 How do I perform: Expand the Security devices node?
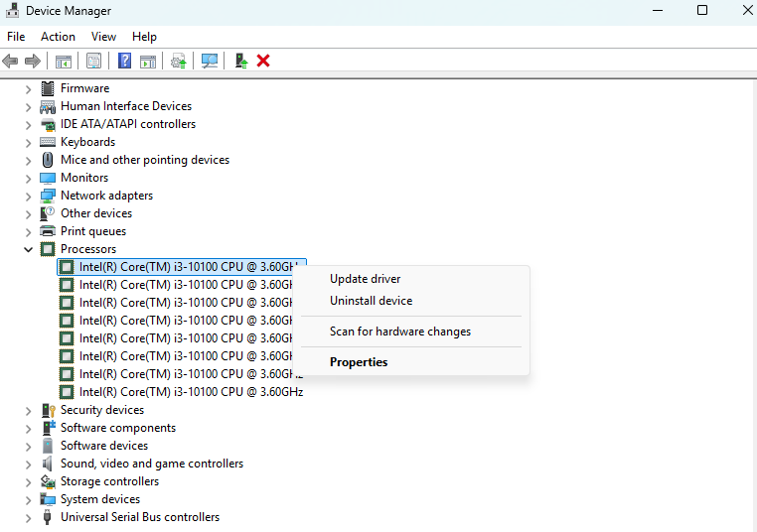[29, 411]
